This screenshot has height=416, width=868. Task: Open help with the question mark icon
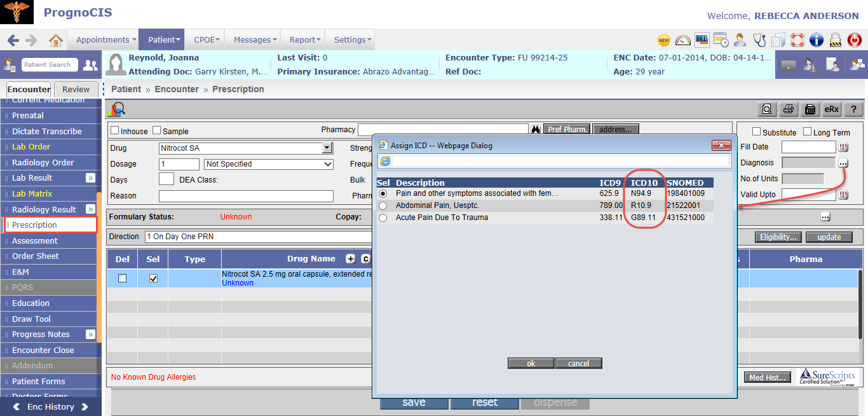pyautogui.click(x=853, y=109)
